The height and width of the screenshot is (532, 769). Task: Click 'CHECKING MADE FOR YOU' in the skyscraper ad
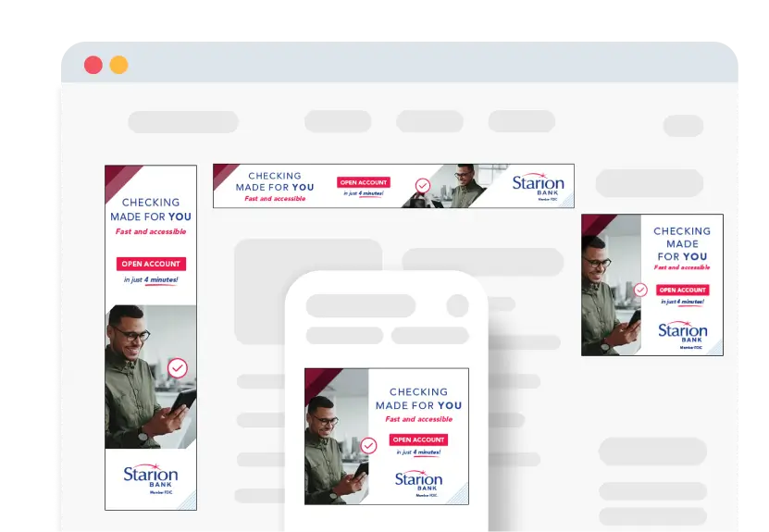tap(151, 209)
